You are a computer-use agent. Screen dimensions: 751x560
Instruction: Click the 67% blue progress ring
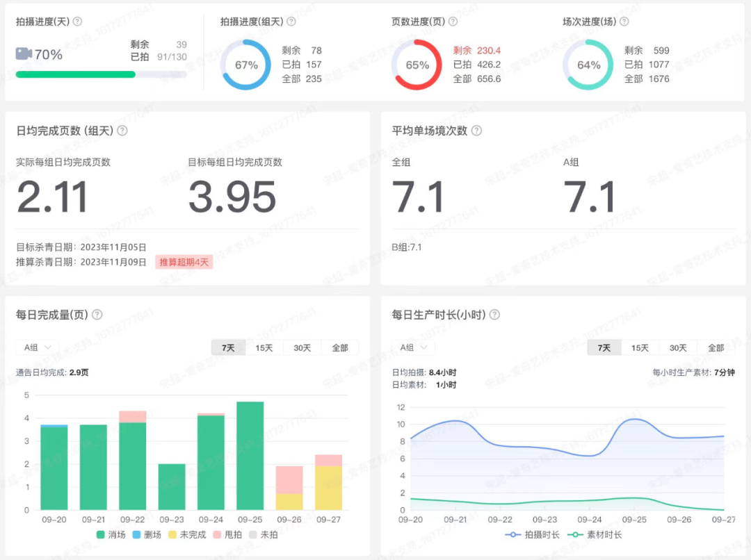245,65
